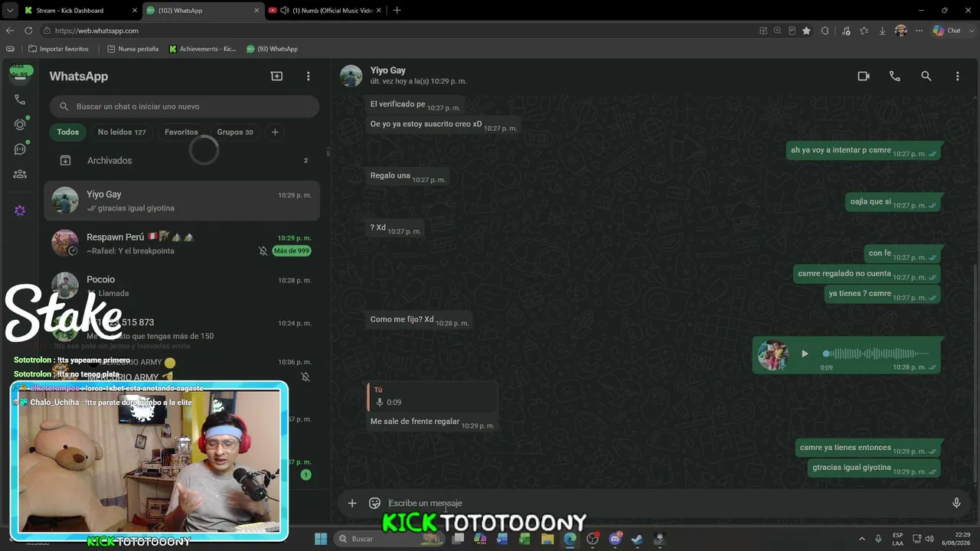Switch to the Stream - Kick Dashboard tab

click(80, 10)
